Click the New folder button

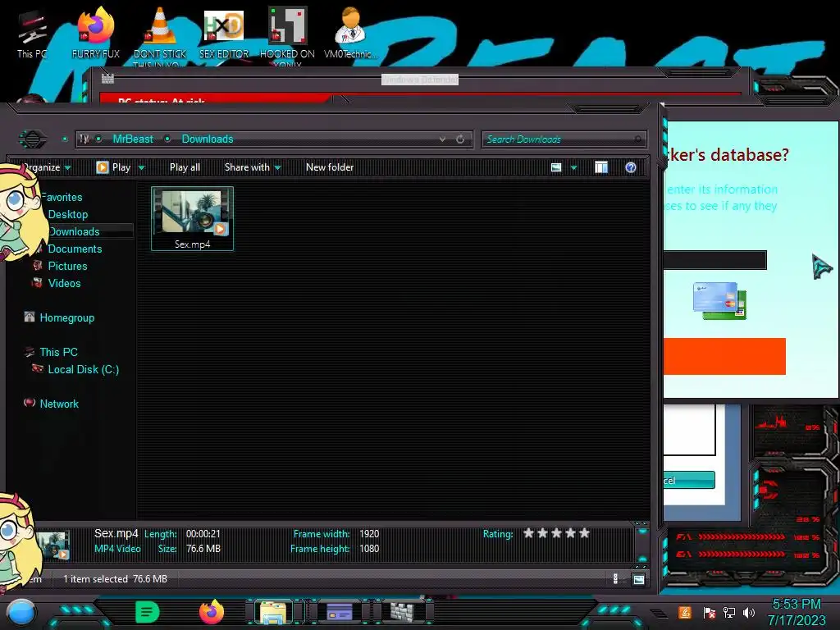[x=330, y=167]
